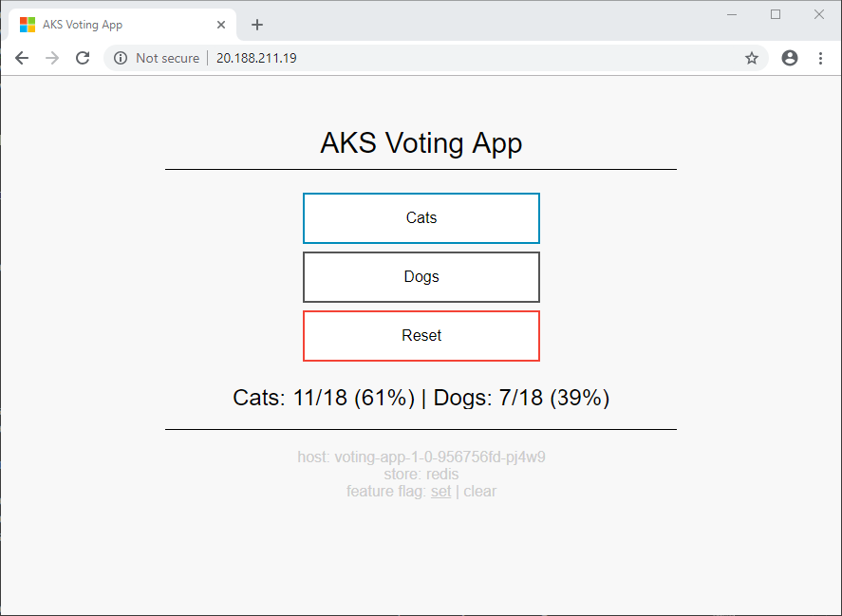Vote for Cats
This screenshot has height=616, width=842.
click(421, 218)
